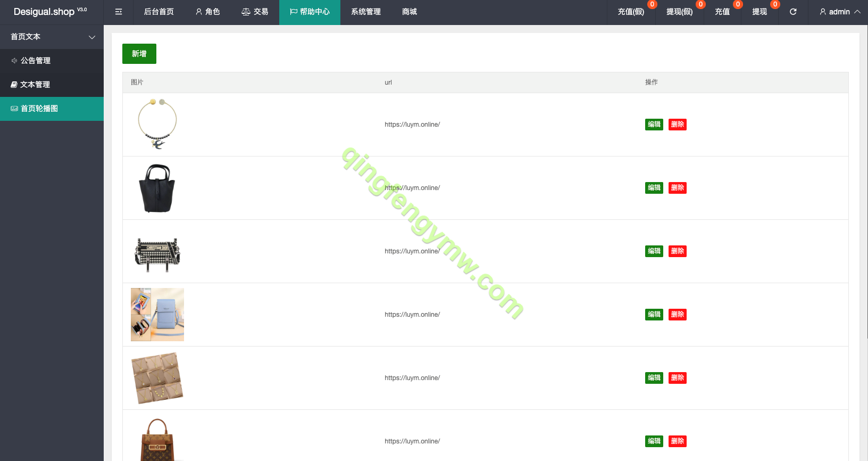Go to 文本管理 in sidebar

click(x=52, y=85)
